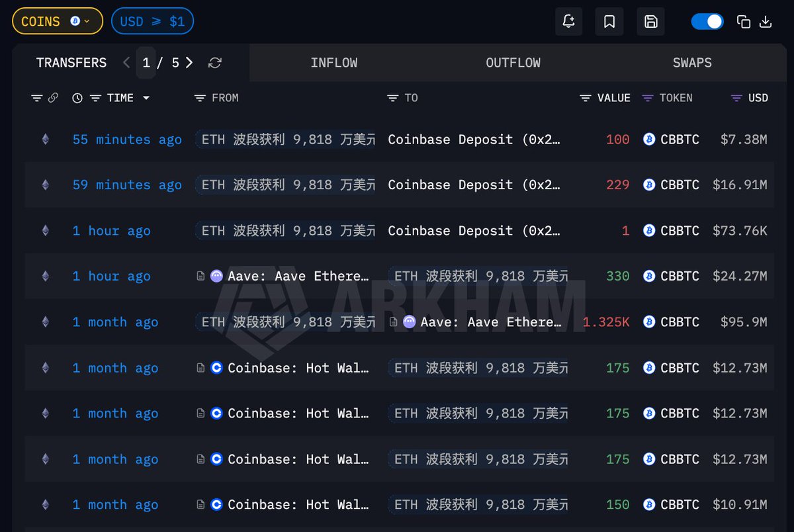Click the Aave logo in the $24.27M row
The height and width of the screenshot is (532, 794).
216,277
